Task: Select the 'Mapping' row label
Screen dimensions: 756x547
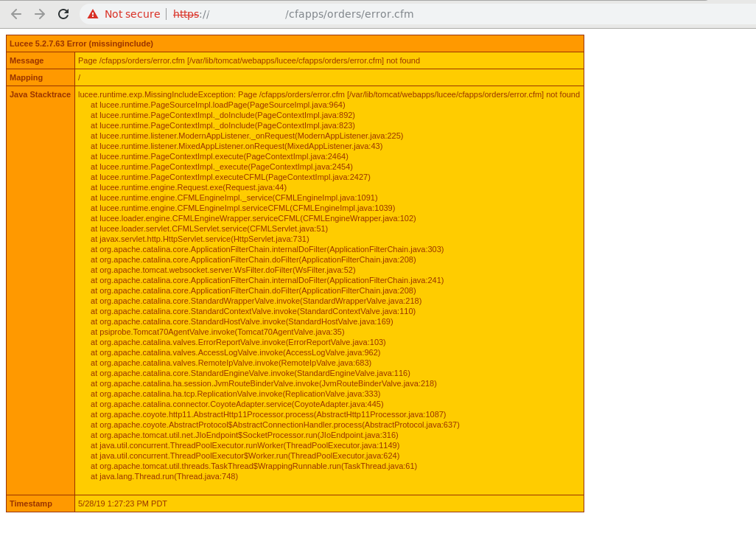Action: tap(26, 77)
